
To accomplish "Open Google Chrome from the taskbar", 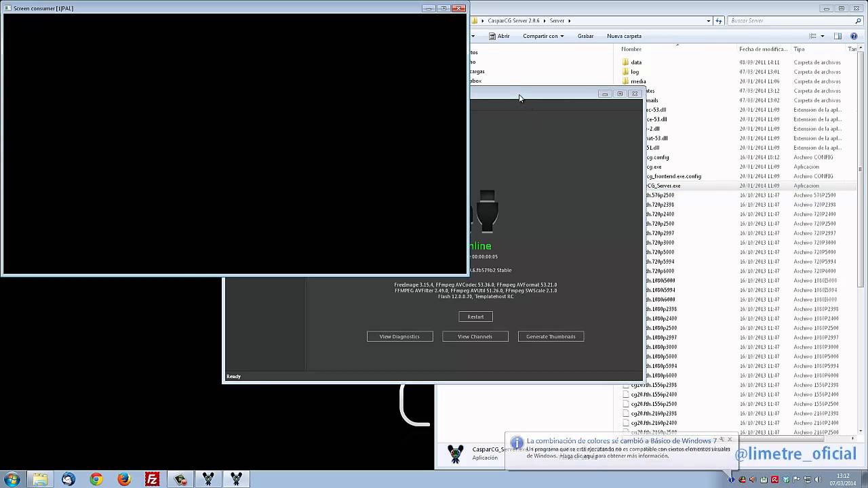I will (x=96, y=479).
